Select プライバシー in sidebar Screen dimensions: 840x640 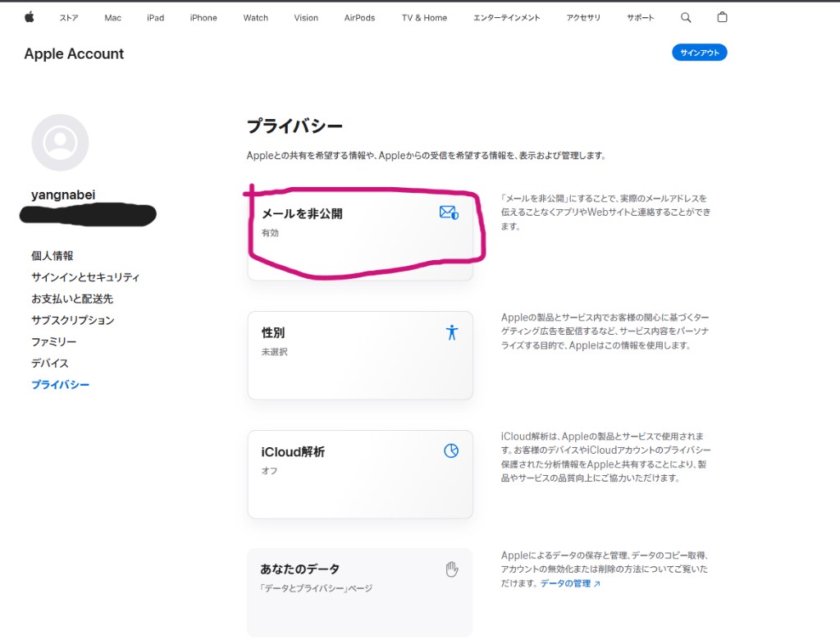(60, 384)
